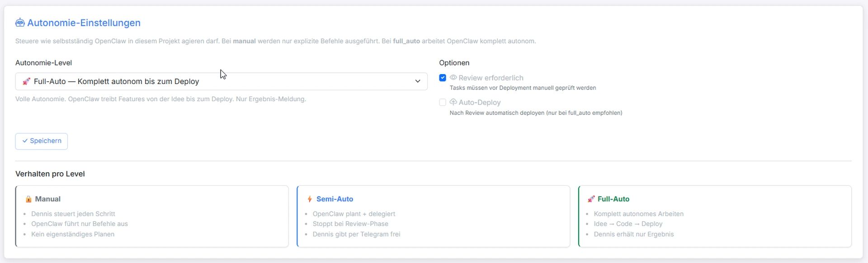Click 'OpenClaw plant + delegiert' bullet
Screen dimensions: 868x263
click(x=354, y=214)
